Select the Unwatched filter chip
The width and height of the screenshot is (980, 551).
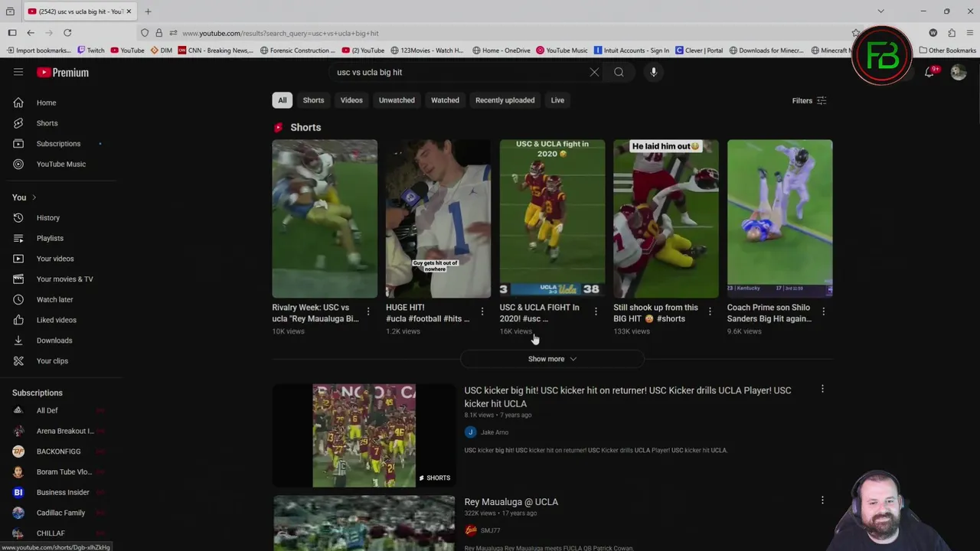tap(397, 100)
